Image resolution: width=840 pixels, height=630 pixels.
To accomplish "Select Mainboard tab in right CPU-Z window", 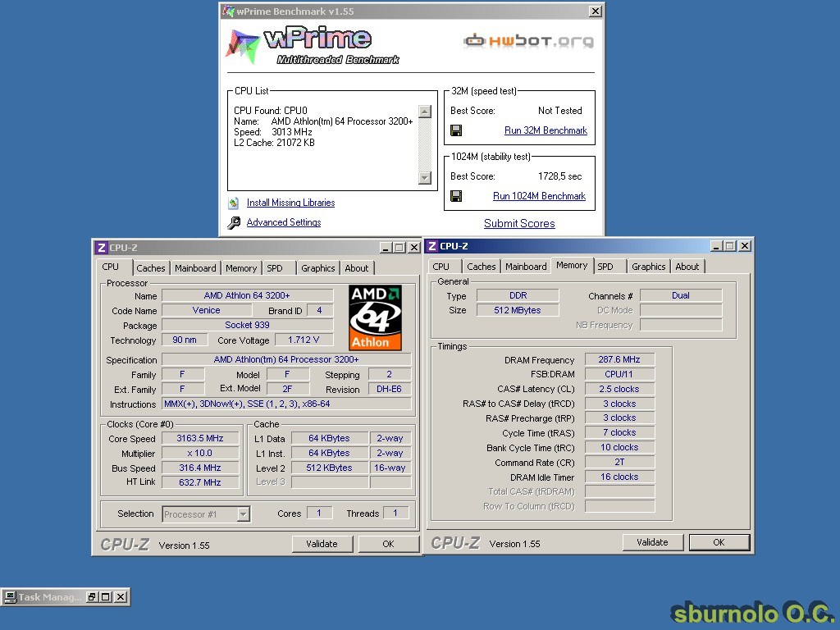I will [526, 267].
